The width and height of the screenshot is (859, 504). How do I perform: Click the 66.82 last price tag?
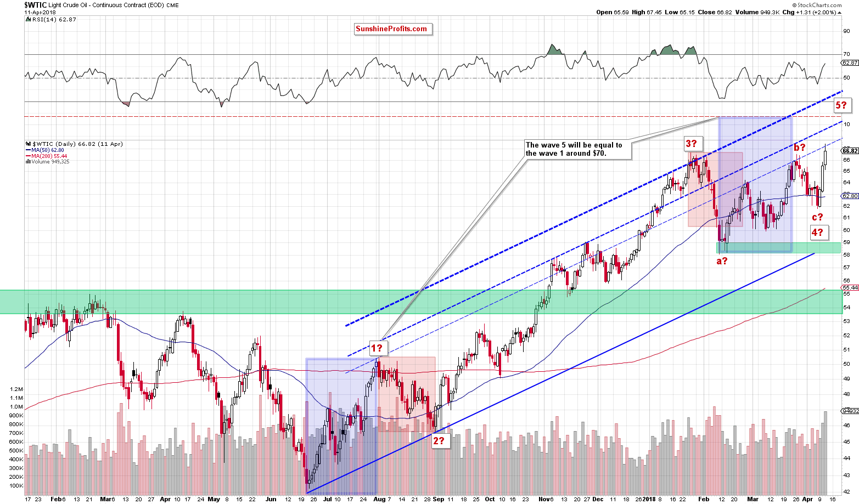(850, 151)
